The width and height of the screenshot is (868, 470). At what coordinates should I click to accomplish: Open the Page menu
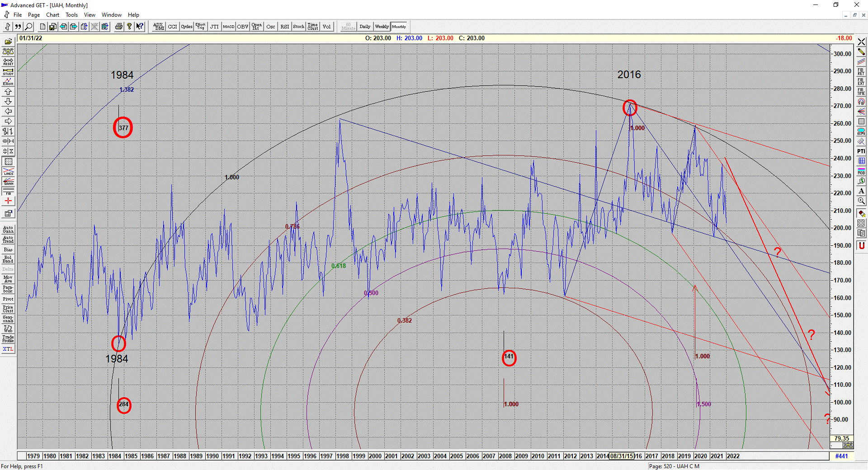click(34, 15)
